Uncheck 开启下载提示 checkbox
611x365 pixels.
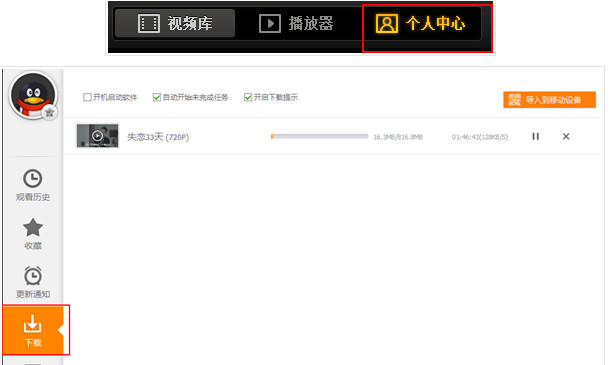[x=248, y=97]
